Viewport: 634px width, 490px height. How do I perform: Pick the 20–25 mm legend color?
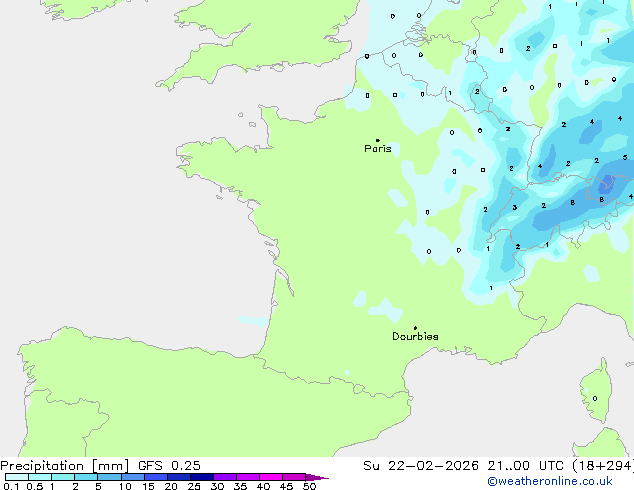(179, 477)
